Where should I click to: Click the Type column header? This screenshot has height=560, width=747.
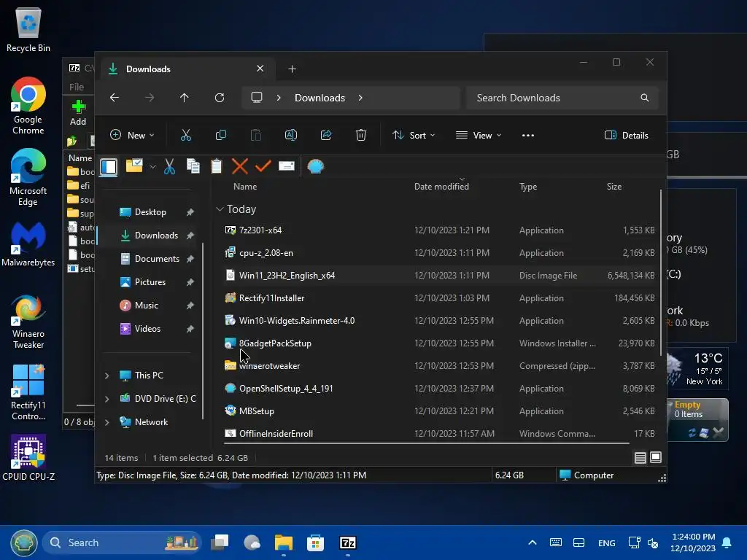[x=528, y=187]
